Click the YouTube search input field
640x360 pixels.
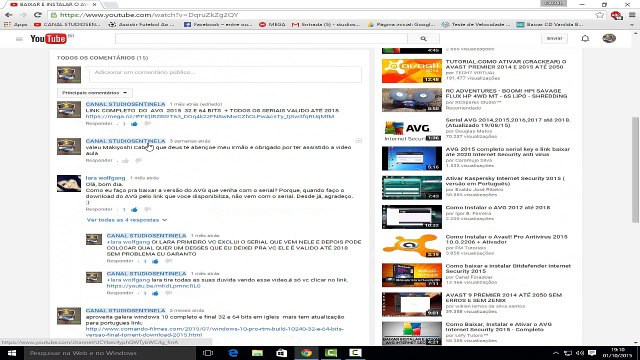261,39
